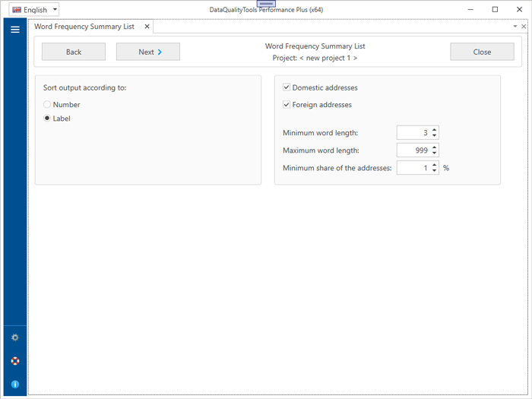Viewport: 532px width, 399px height.
Task: Click the maximum word length field
Action: 412,150
